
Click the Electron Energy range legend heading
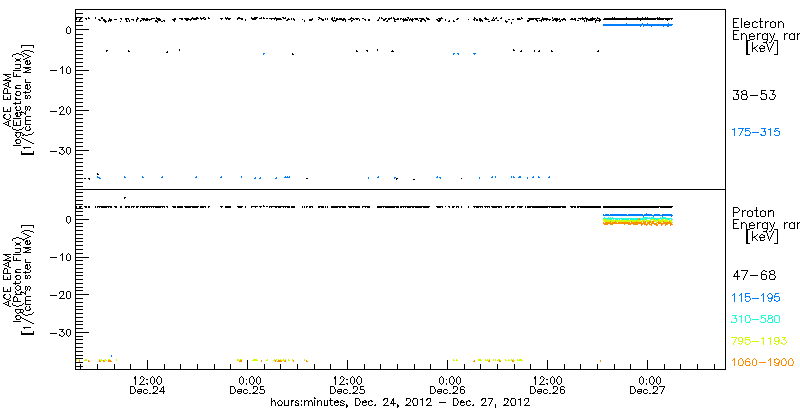[765, 36]
